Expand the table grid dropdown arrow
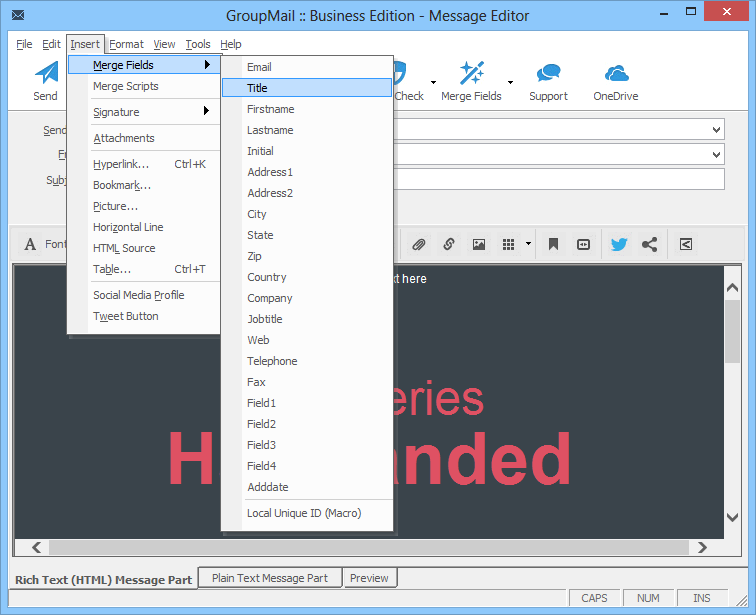 [528, 244]
